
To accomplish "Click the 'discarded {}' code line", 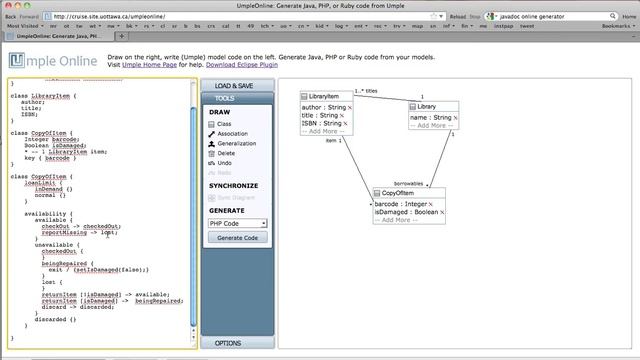I will point(55,319).
